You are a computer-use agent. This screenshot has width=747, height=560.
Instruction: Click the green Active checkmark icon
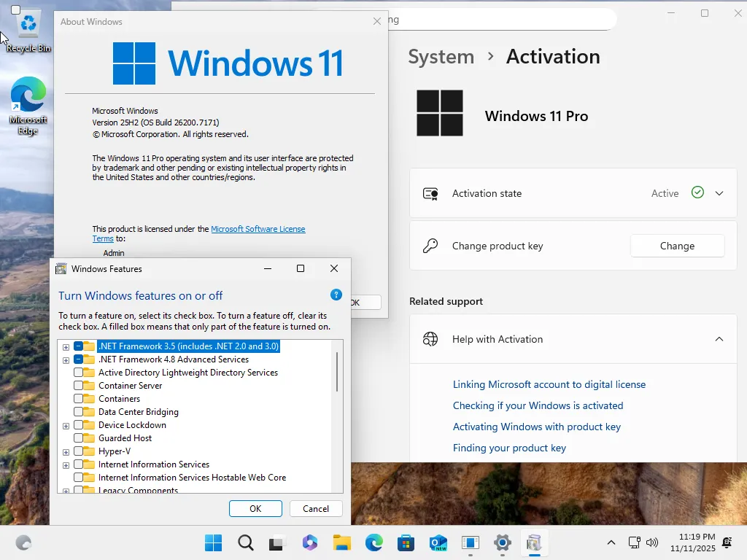[x=697, y=192]
